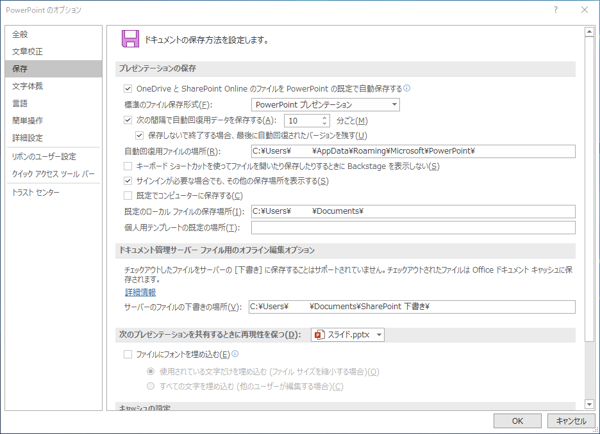Click the 既定のローカル ファイルの保存場所 field
The height and width of the screenshot is (434, 600).
pyautogui.click(x=413, y=211)
